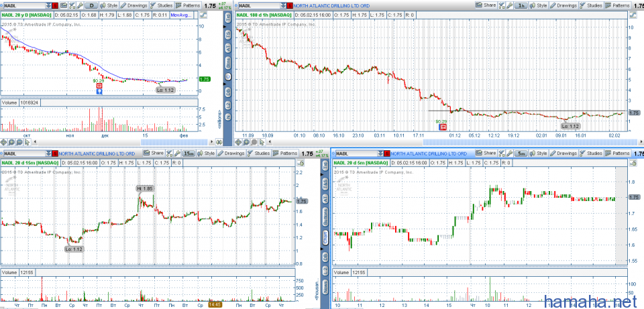Screen dimensions: 644x309
Task: Open Drawings menu on the 1h chart
Action: pos(563,5)
